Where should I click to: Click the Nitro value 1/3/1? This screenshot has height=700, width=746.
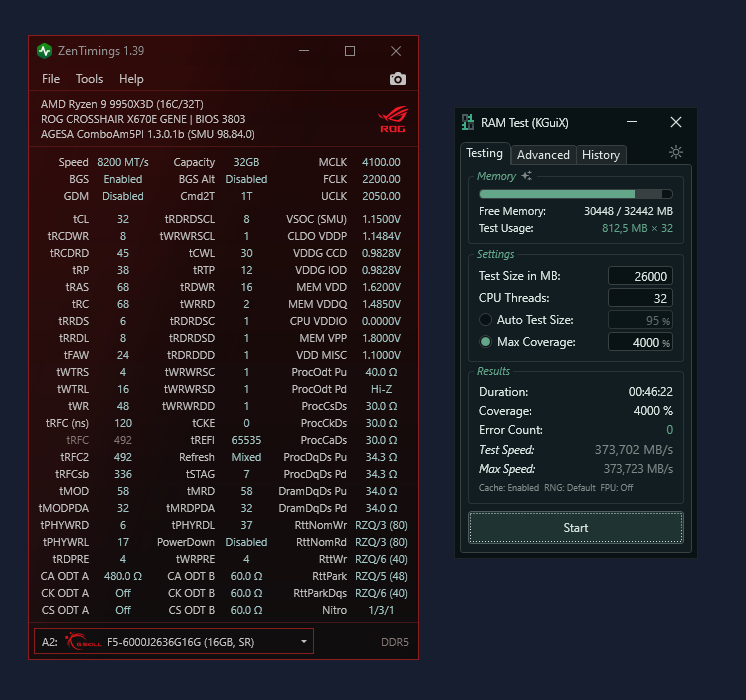[381, 610]
